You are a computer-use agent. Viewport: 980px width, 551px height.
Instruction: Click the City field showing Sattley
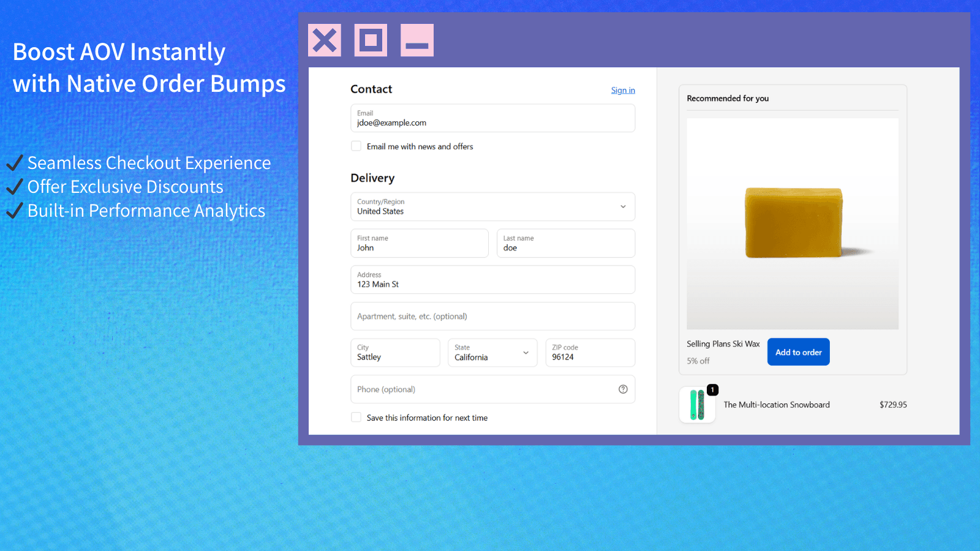click(x=395, y=353)
